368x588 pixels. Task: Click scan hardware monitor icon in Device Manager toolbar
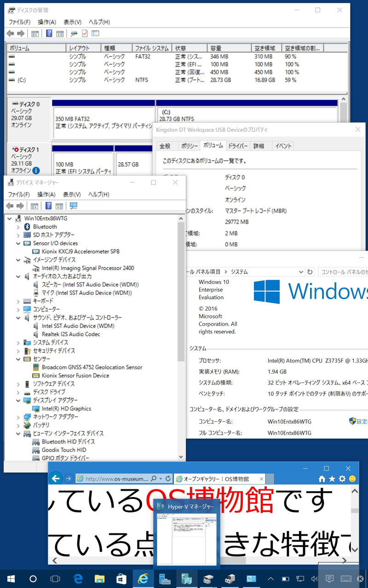pos(74,206)
